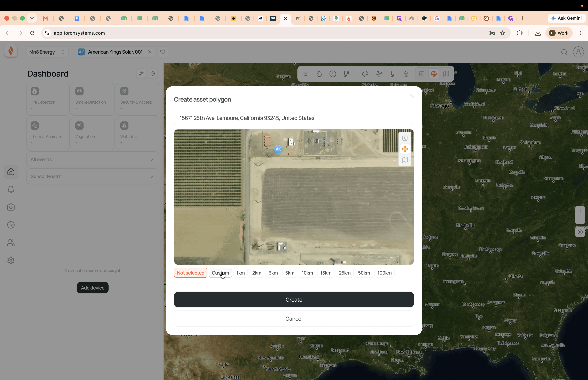Image resolution: width=588 pixels, height=380 pixels.
Task: Switch dialog map to folded map view
Action: [405, 160]
